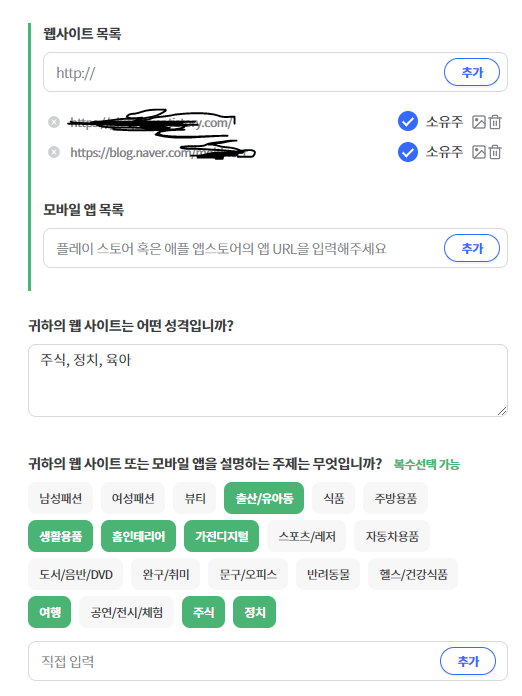Focus the 직접 입력 custom topic field
The image size is (522, 696).
click(233, 661)
